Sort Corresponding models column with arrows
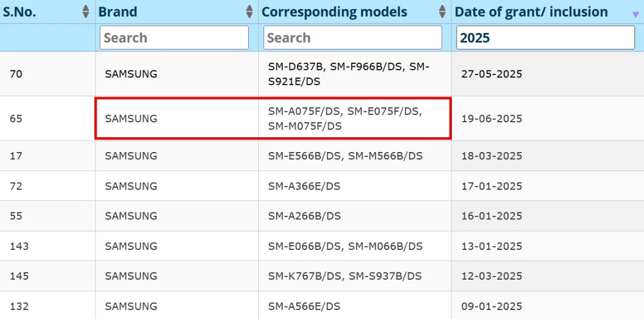The height and width of the screenshot is (319, 644). [x=442, y=11]
